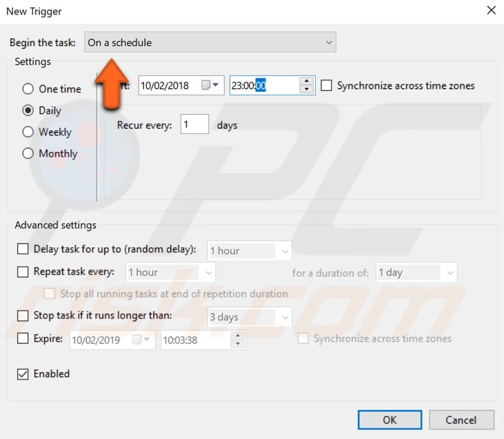
Task: Cancel the new trigger dialog
Action: tap(461, 420)
